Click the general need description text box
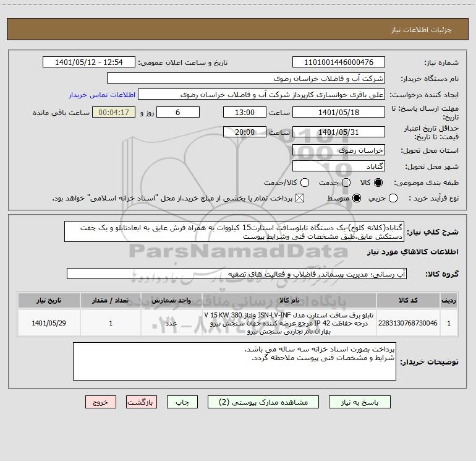The width and height of the screenshot is (476, 461). point(234,231)
